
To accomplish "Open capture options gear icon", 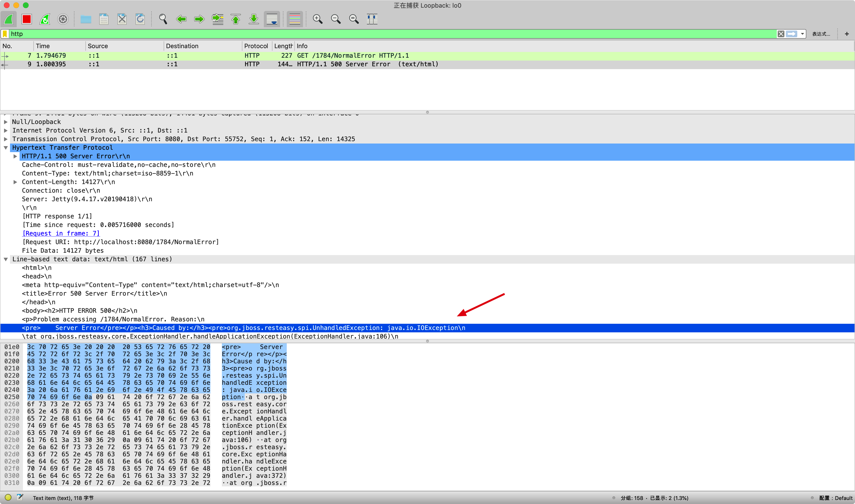I will tap(63, 19).
